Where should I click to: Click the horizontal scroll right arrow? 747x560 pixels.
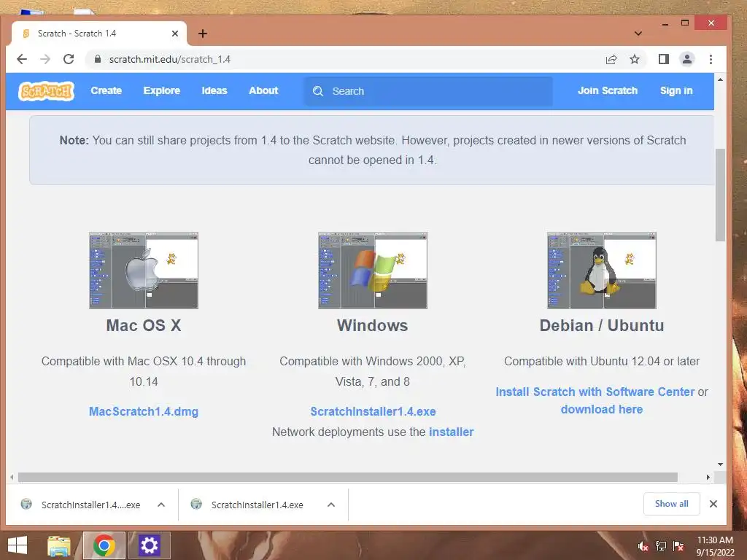click(708, 477)
